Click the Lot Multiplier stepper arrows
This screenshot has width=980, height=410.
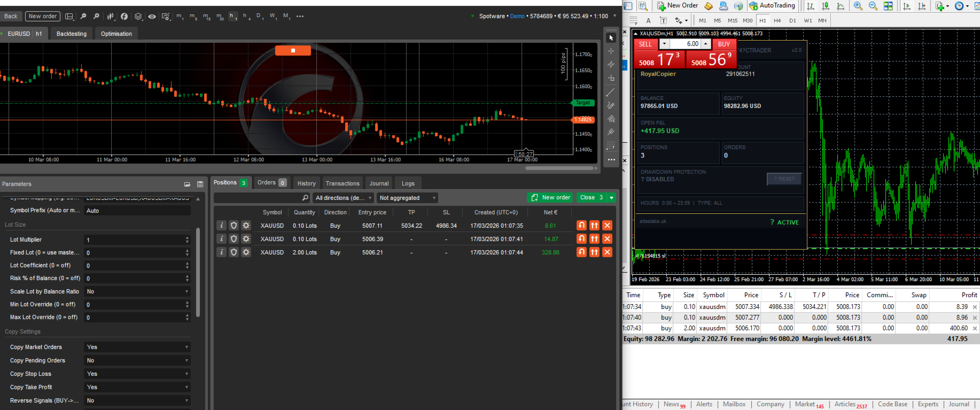coord(187,240)
